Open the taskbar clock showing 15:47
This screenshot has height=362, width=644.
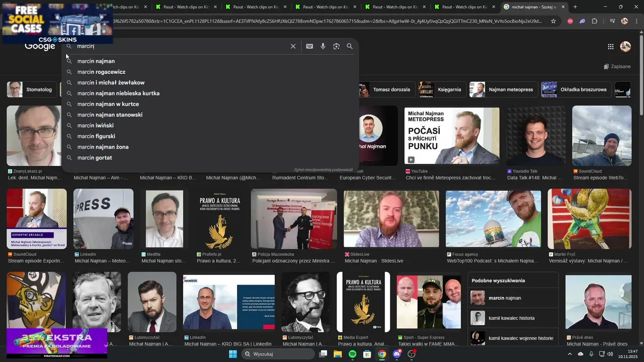(x=629, y=354)
